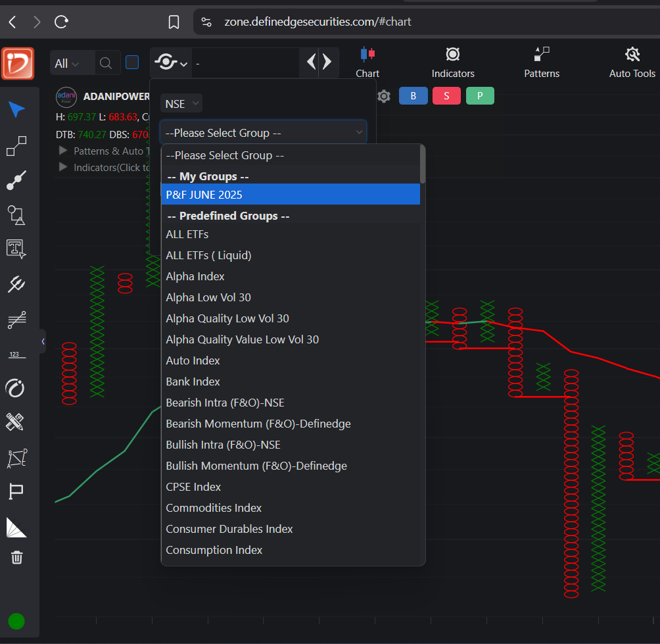Viewport: 660px width, 644px height.
Task: Collapse the left toolbar arrow
Action: 43,341
